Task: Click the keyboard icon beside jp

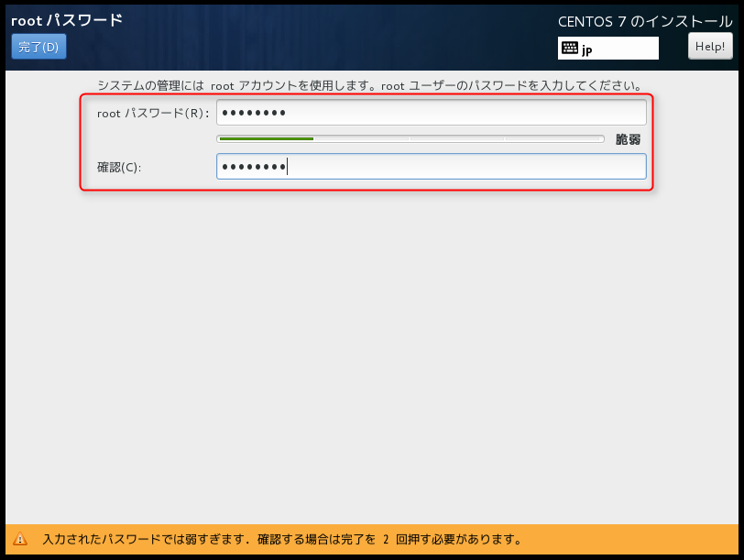Action: click(x=570, y=49)
